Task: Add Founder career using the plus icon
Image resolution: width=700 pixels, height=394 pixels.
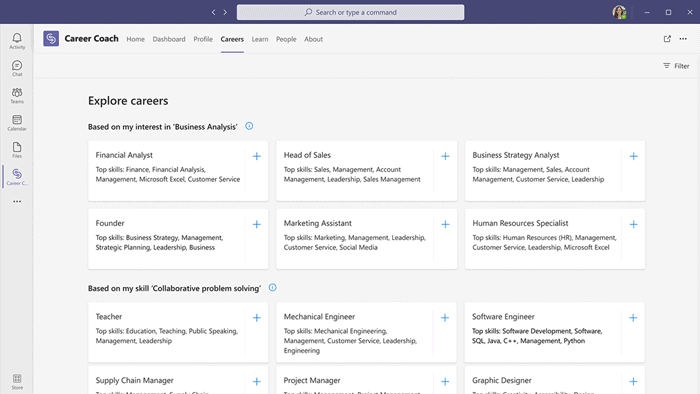Action: 257,224
